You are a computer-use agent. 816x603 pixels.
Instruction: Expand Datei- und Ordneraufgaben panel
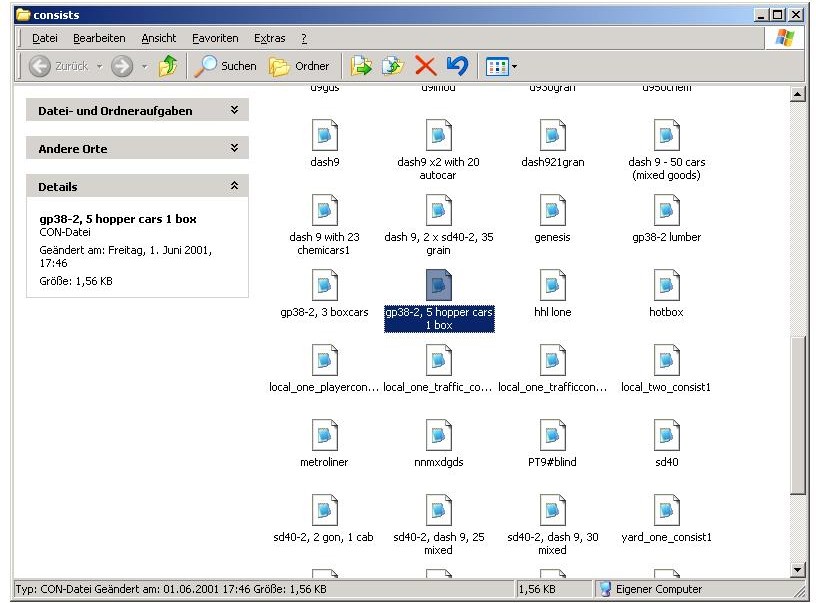[234, 110]
